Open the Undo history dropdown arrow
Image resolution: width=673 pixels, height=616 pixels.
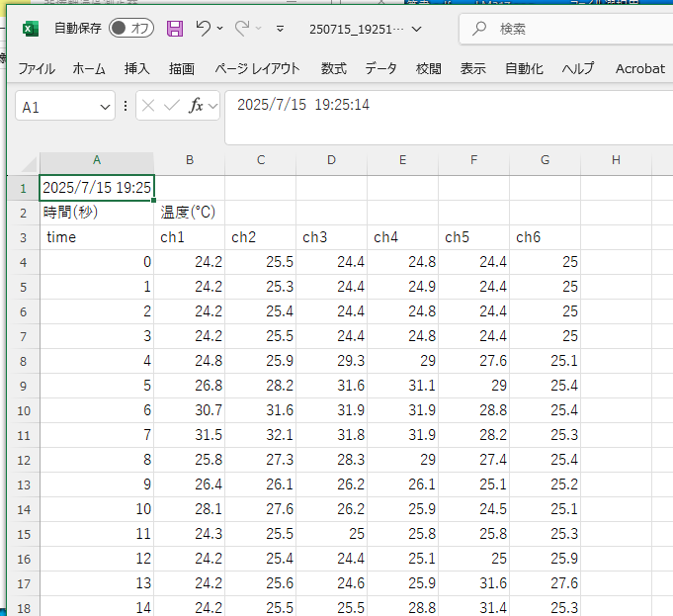pyautogui.click(x=219, y=29)
